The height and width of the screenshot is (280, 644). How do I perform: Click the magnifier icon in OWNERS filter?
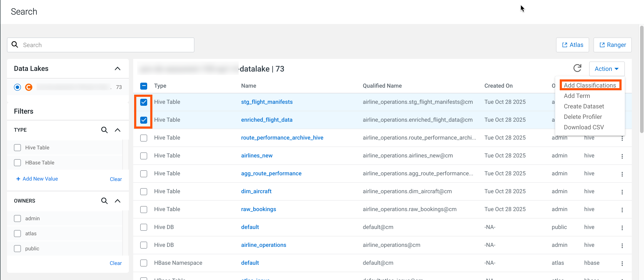click(104, 201)
